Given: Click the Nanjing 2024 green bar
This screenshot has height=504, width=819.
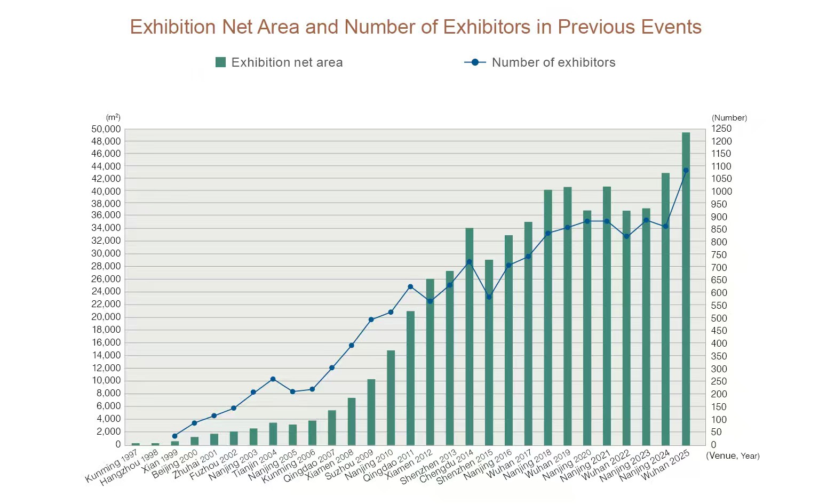Looking at the screenshot, I should coord(665,309).
